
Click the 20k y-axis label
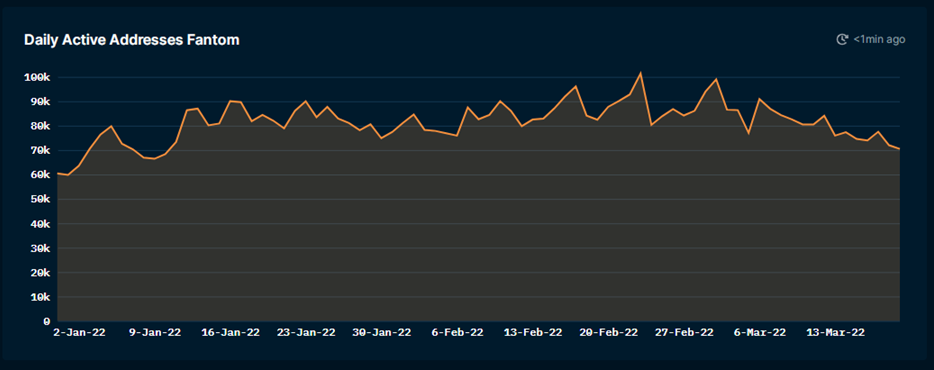coord(40,273)
